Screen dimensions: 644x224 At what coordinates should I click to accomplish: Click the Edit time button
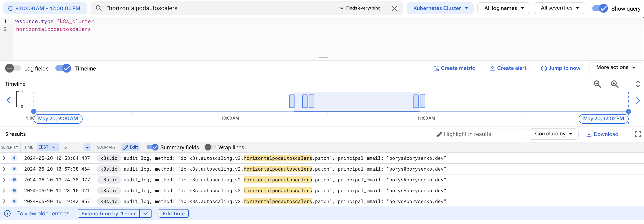coord(174,213)
